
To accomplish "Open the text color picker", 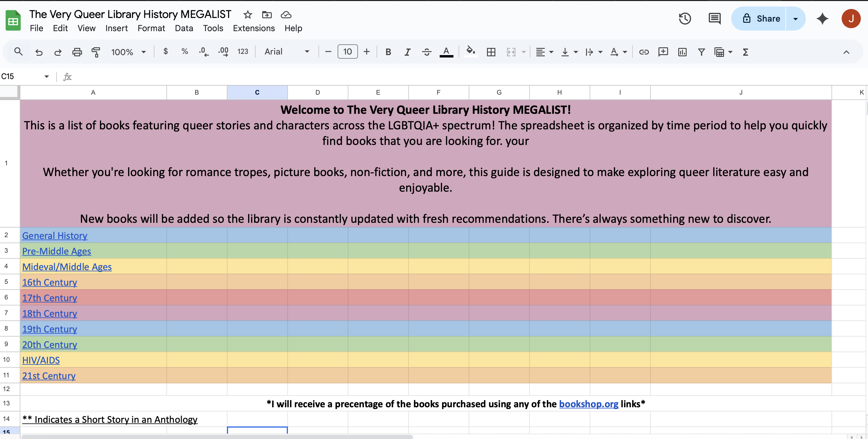I will [446, 52].
